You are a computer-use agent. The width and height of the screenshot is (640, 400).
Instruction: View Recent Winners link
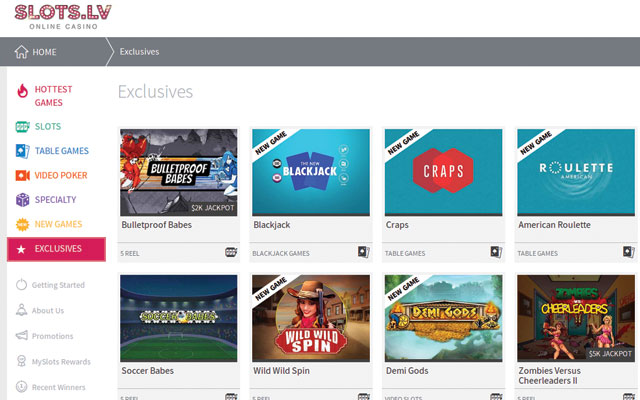tap(59, 387)
